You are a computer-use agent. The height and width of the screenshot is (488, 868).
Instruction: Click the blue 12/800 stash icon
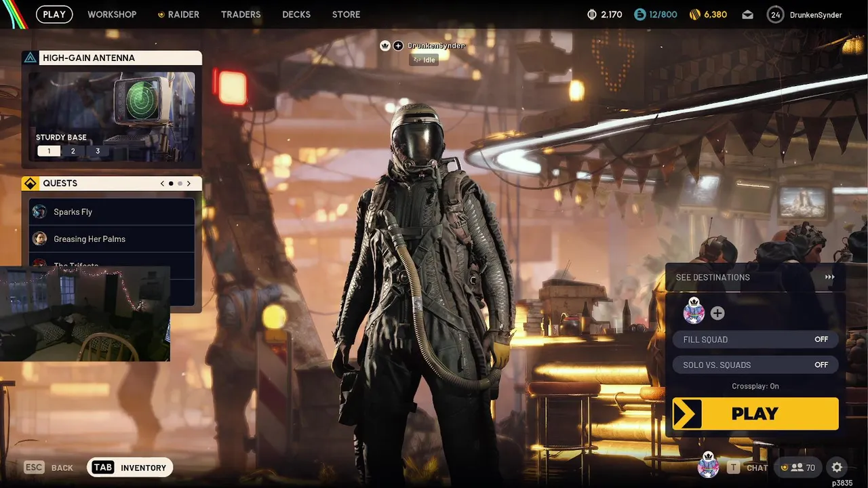(x=640, y=14)
